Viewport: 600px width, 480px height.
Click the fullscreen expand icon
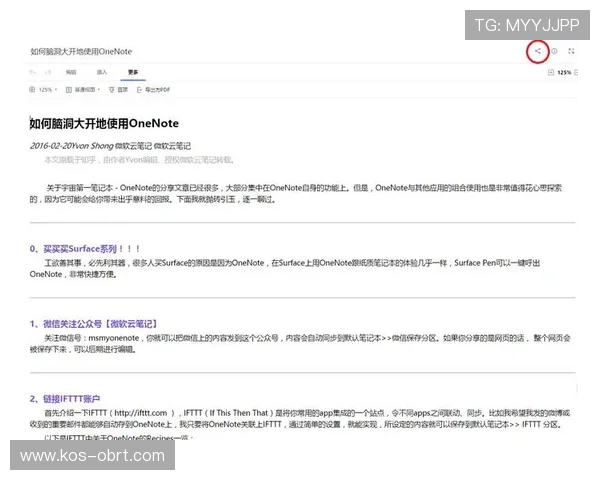571,51
